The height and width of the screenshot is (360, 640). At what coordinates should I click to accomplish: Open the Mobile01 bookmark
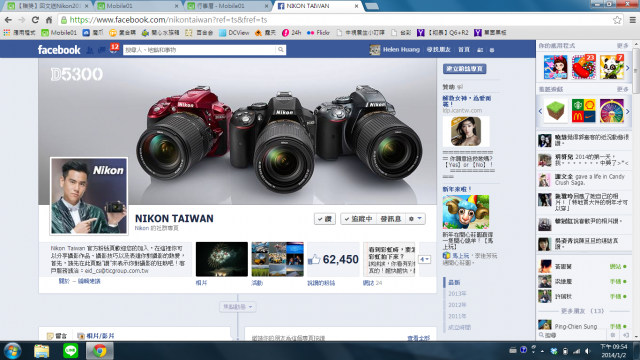pos(59,33)
